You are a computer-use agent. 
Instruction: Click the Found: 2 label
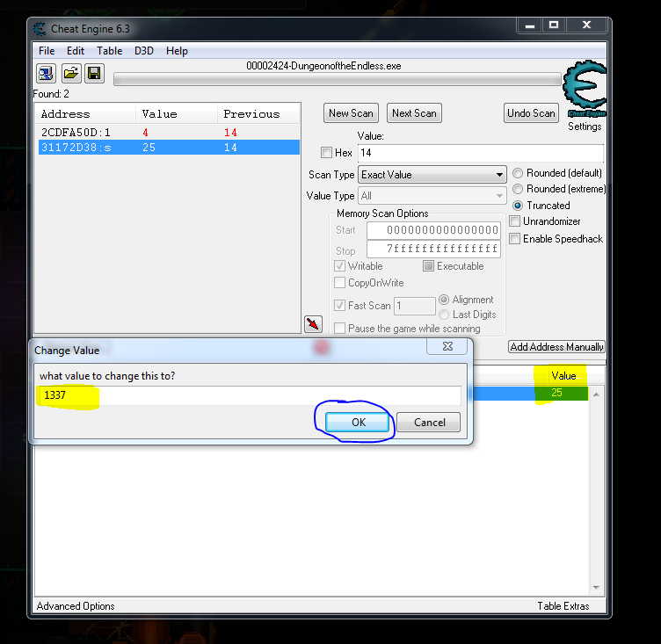point(51,93)
